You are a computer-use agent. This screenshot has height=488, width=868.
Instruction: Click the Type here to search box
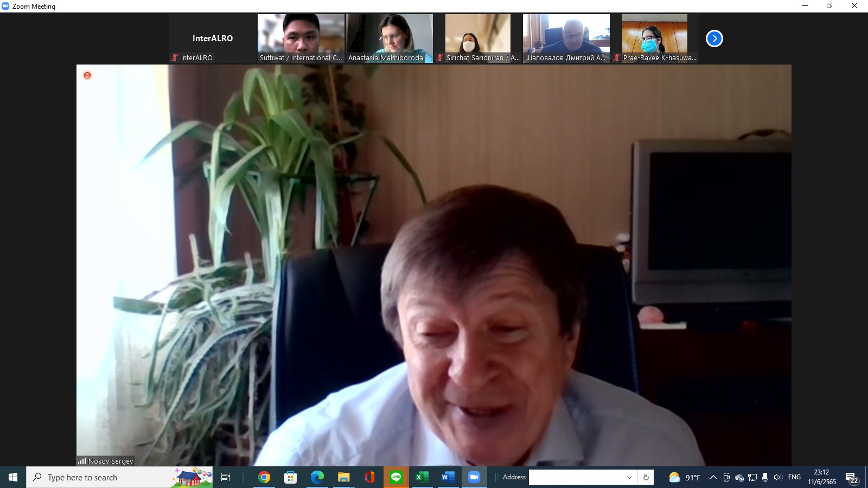pyautogui.click(x=119, y=477)
